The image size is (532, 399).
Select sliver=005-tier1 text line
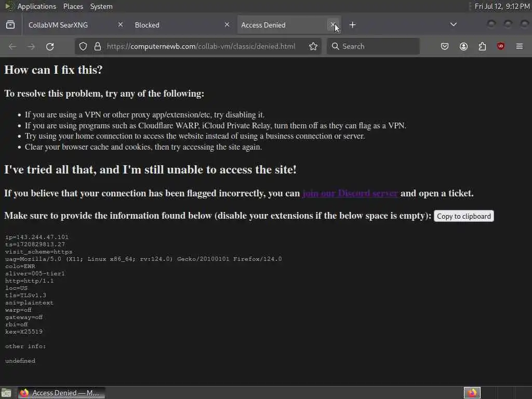[35, 273]
